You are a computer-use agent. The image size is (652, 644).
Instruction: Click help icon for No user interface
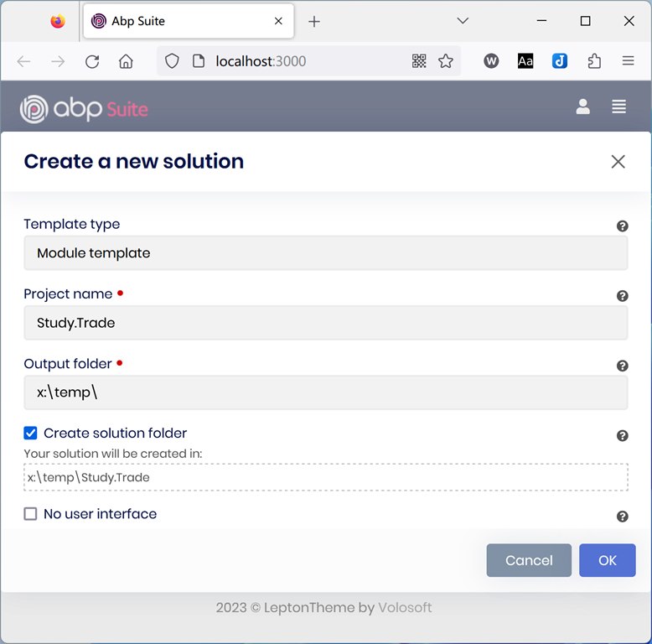click(623, 517)
